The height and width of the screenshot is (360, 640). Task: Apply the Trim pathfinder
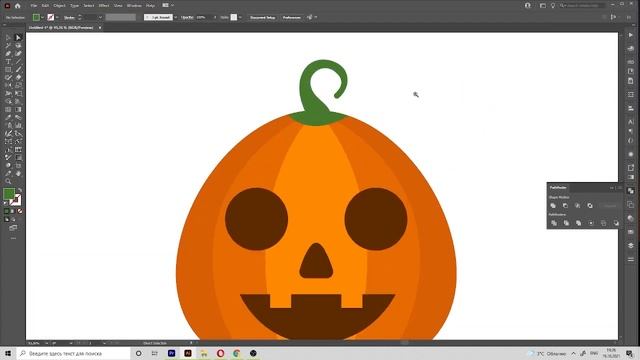pos(566,223)
